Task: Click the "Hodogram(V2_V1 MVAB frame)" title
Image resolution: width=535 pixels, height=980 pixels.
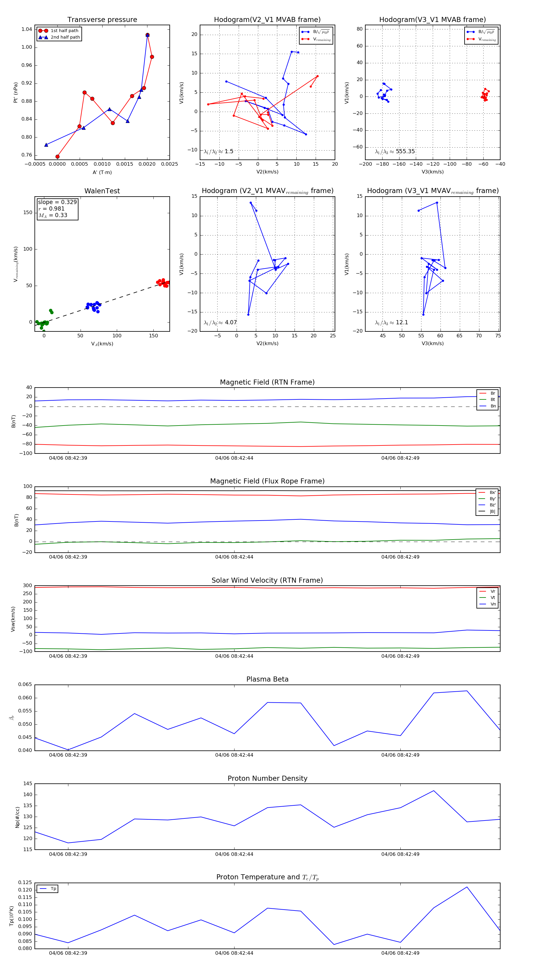Action: tap(267, 20)
